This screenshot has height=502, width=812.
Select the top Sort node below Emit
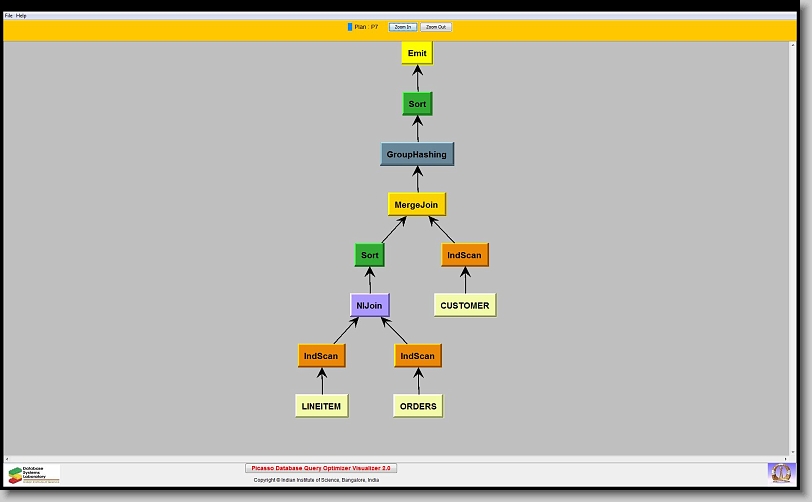pos(417,104)
